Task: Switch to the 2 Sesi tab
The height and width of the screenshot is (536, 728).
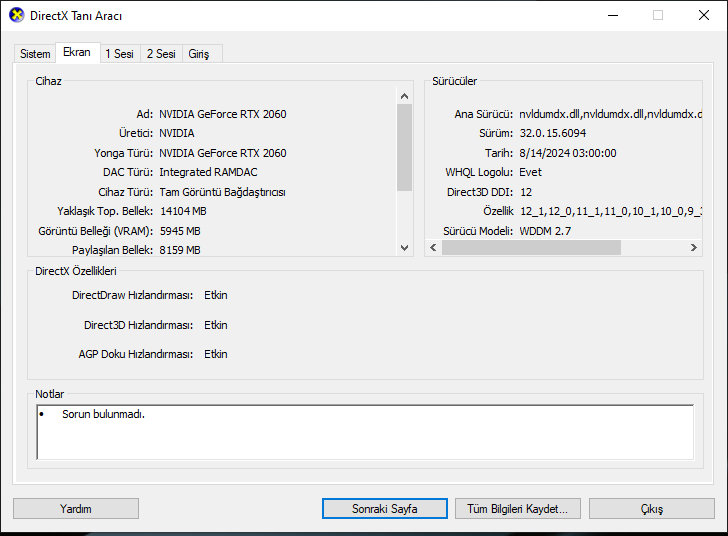Action: (x=161, y=54)
